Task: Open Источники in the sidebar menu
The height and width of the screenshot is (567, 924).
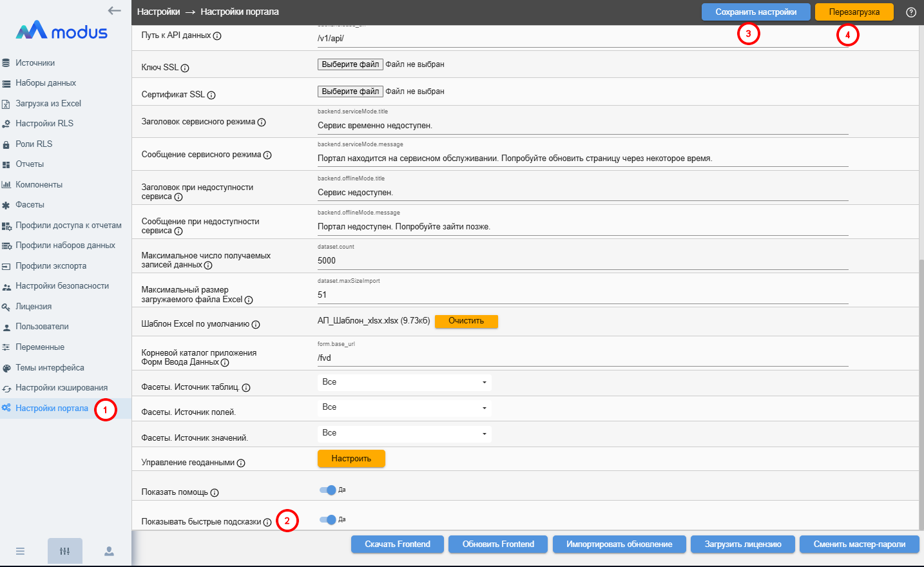Action: pos(35,63)
